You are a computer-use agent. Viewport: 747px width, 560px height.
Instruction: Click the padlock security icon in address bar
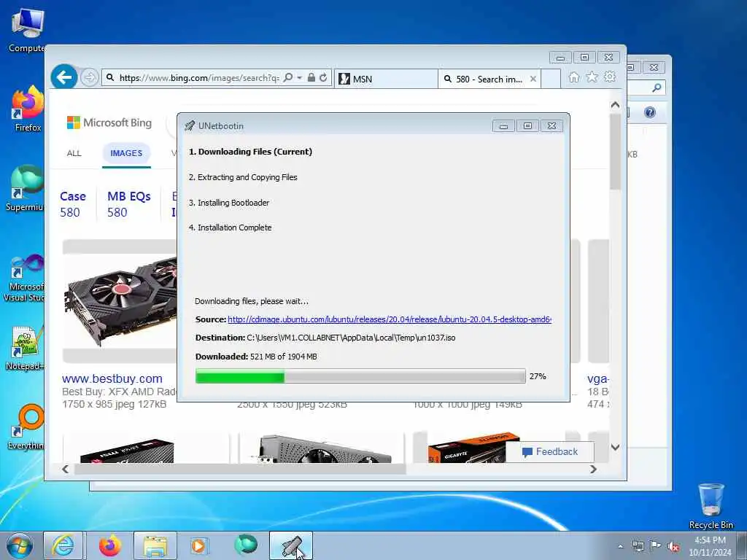pos(311,77)
